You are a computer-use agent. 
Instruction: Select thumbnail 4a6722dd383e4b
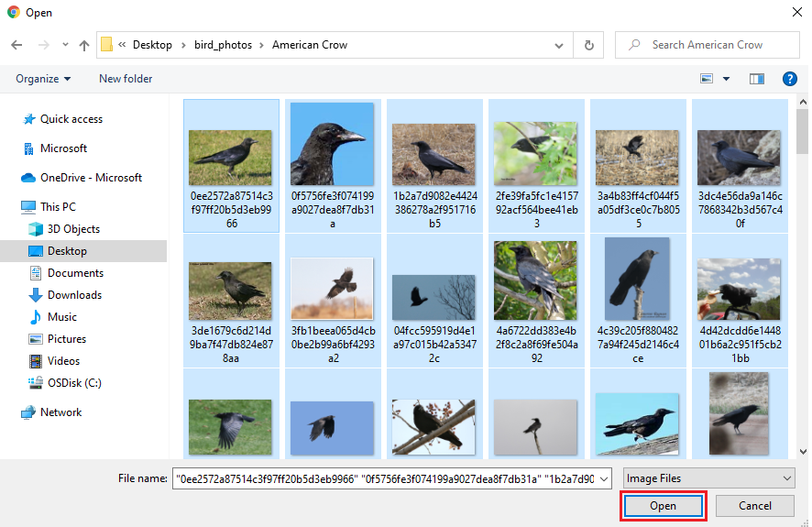tap(536, 301)
